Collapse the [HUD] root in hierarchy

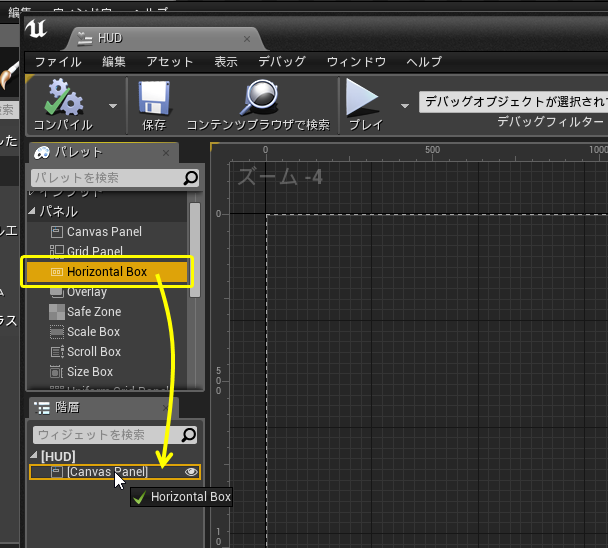pyautogui.click(x=34, y=455)
